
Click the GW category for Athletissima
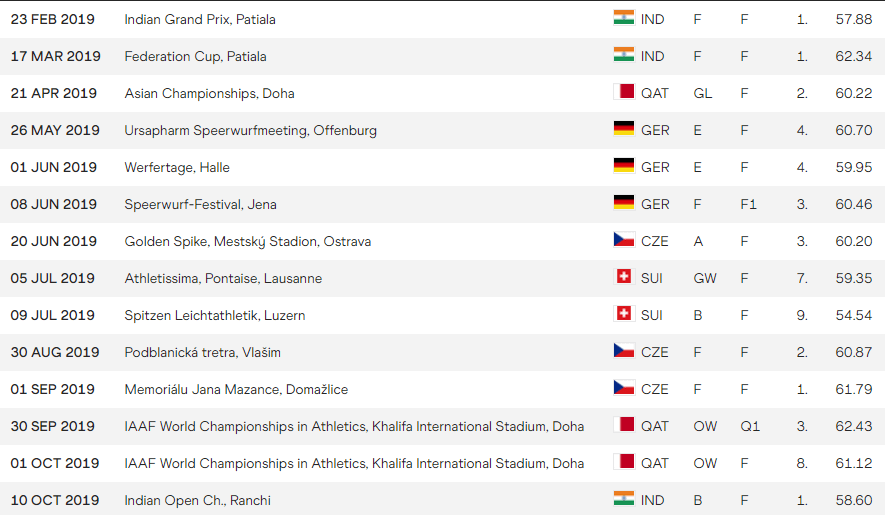tap(705, 278)
